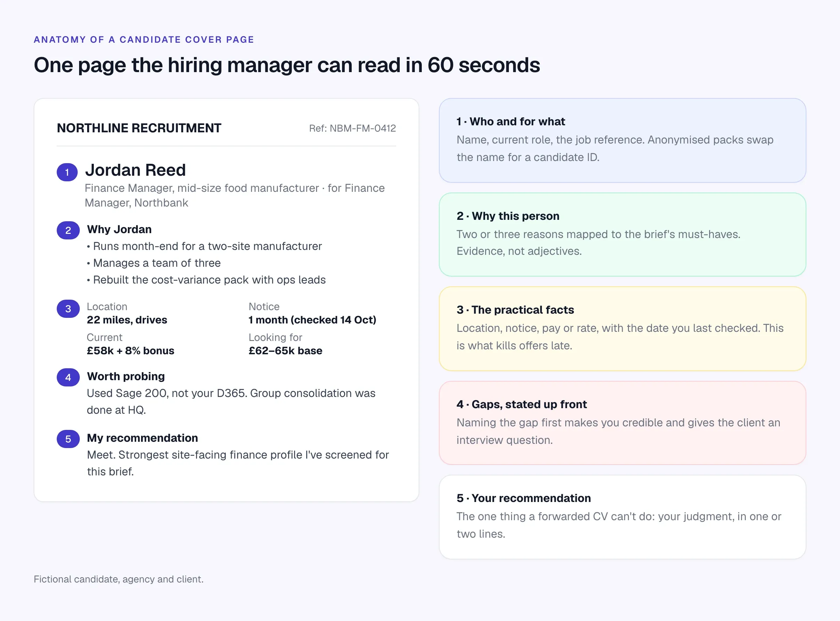Click the 'Current' field label

(x=105, y=337)
